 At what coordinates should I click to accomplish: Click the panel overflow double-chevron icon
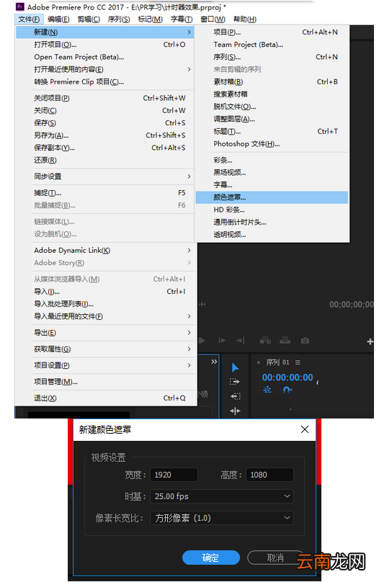tap(214, 362)
